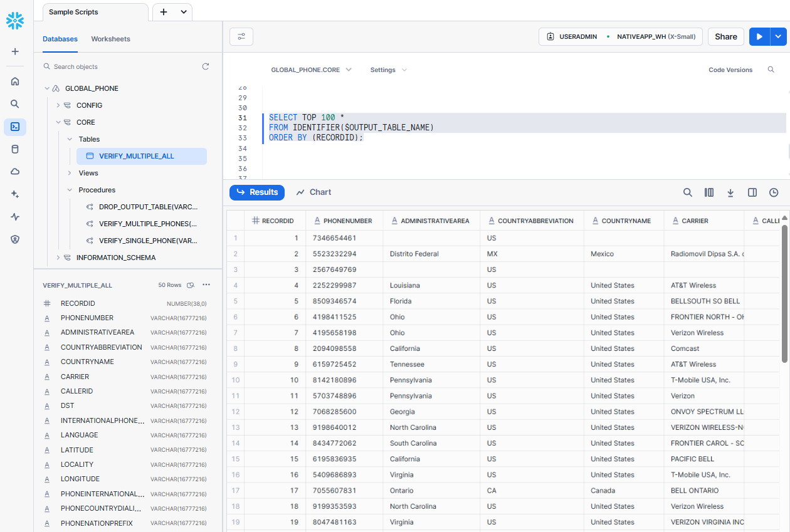Screen dimensions: 790x532
Task: Open the Home icon in sidebar
Action: [x=15, y=81]
